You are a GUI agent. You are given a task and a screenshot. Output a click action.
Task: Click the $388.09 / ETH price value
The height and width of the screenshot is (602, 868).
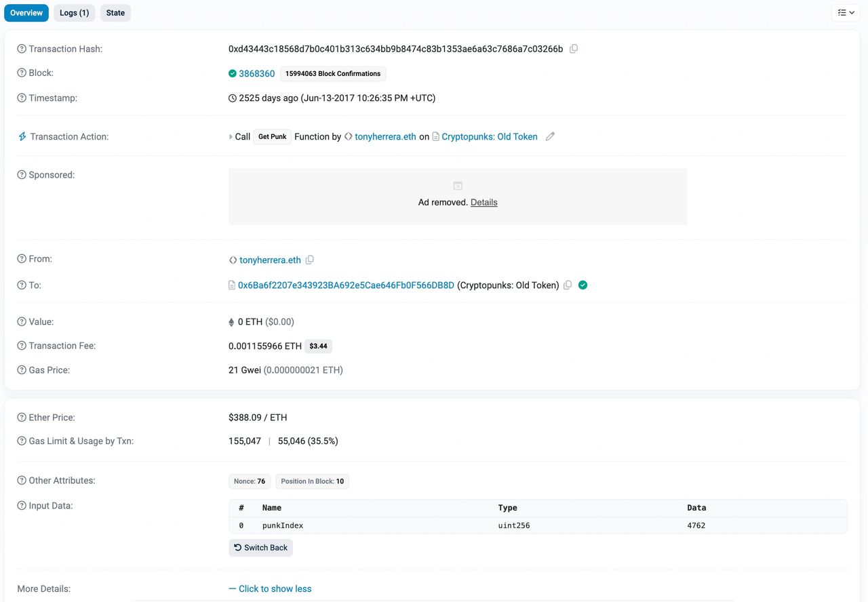click(258, 418)
